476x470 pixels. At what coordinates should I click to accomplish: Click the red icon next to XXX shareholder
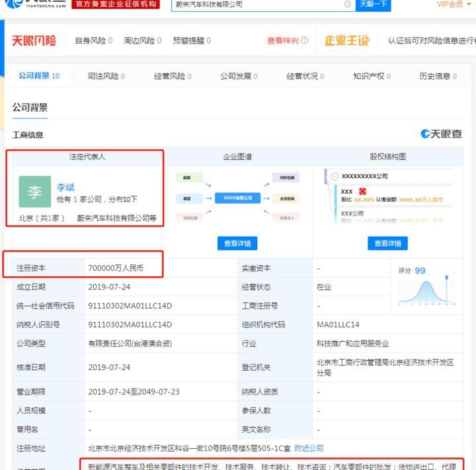pyautogui.click(x=362, y=191)
